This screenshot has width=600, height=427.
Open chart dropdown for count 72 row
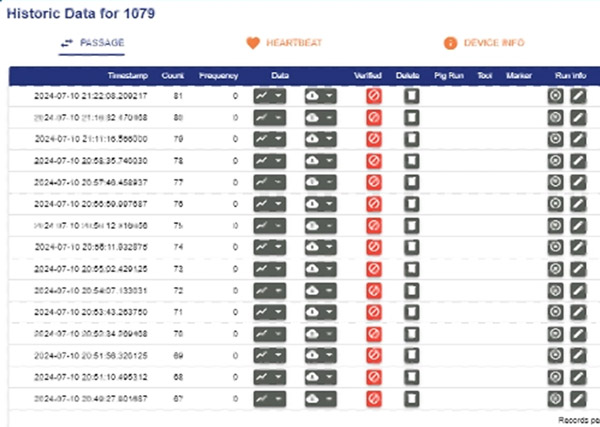click(269, 291)
